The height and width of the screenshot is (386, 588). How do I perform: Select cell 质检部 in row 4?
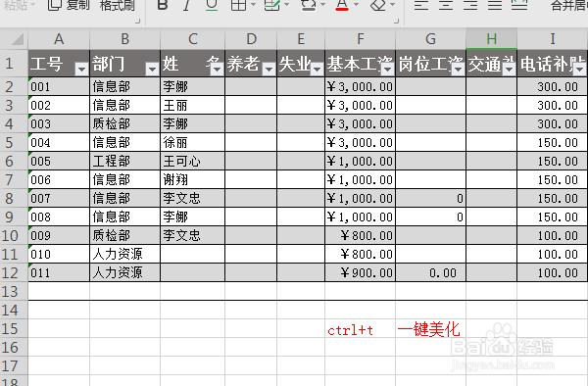(124, 123)
